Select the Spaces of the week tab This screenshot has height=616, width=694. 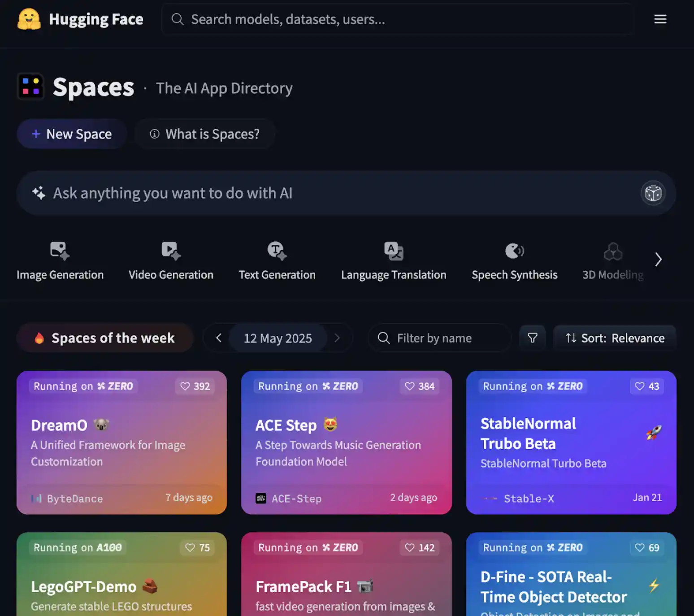[105, 338]
